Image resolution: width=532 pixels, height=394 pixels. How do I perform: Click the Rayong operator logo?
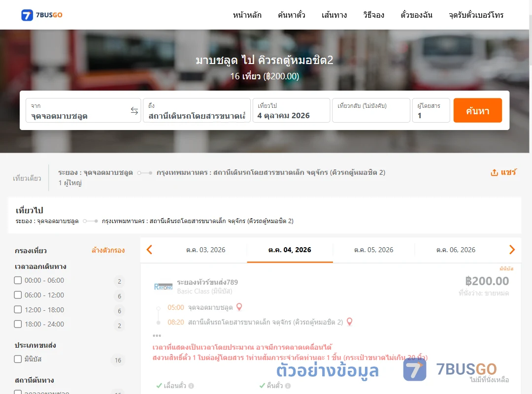[163, 287]
